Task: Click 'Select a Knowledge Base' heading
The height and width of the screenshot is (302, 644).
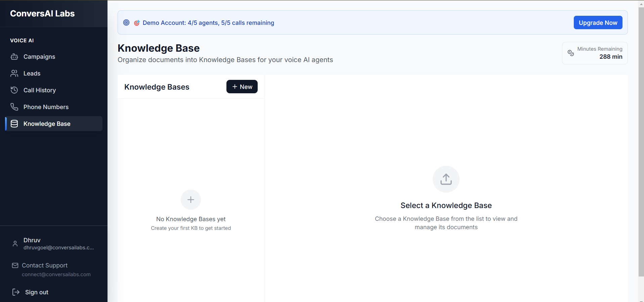Action: tap(446, 205)
